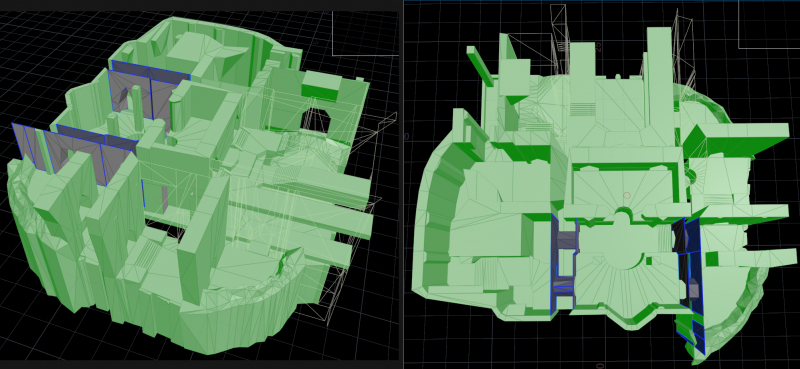
Task: Select the purple wall with arched doorway
Action: pyautogui.click(x=130, y=93)
